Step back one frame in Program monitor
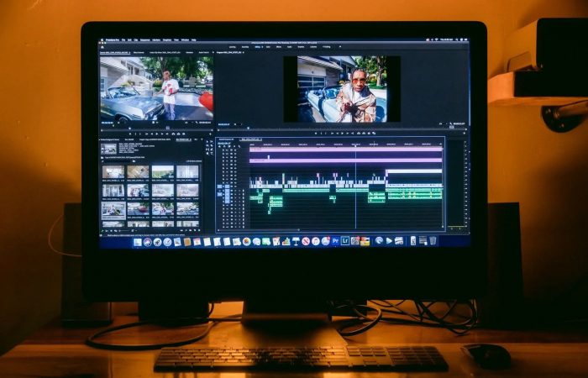This screenshot has width=588, height=378. tap(337, 133)
